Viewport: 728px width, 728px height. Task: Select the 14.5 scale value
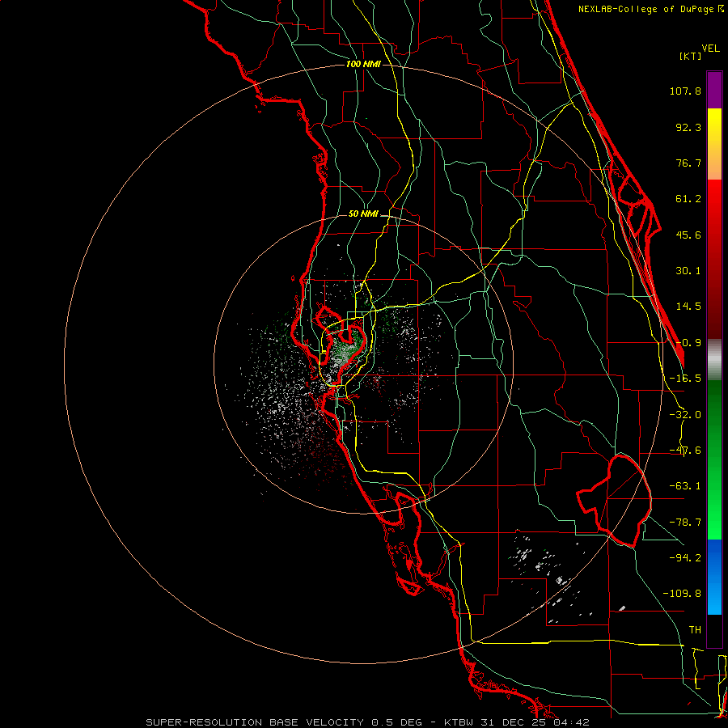(x=688, y=307)
